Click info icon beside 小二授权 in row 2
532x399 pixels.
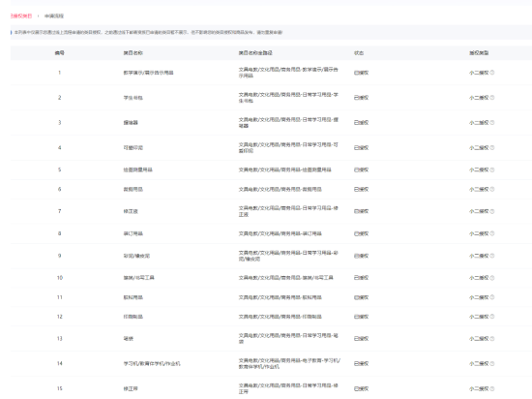[492, 98]
